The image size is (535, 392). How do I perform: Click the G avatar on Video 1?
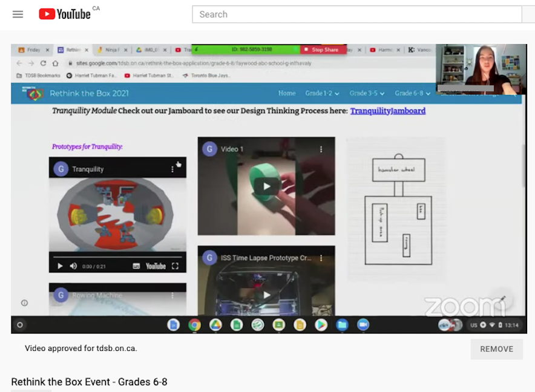[x=209, y=149]
